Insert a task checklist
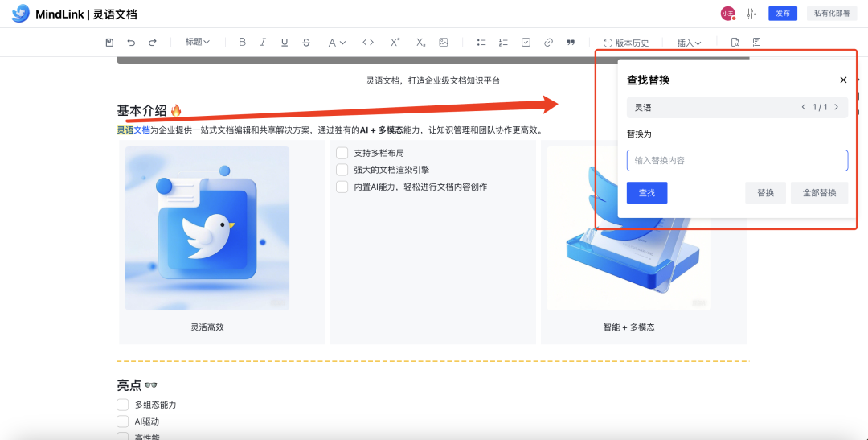The height and width of the screenshot is (440, 868). pos(526,42)
